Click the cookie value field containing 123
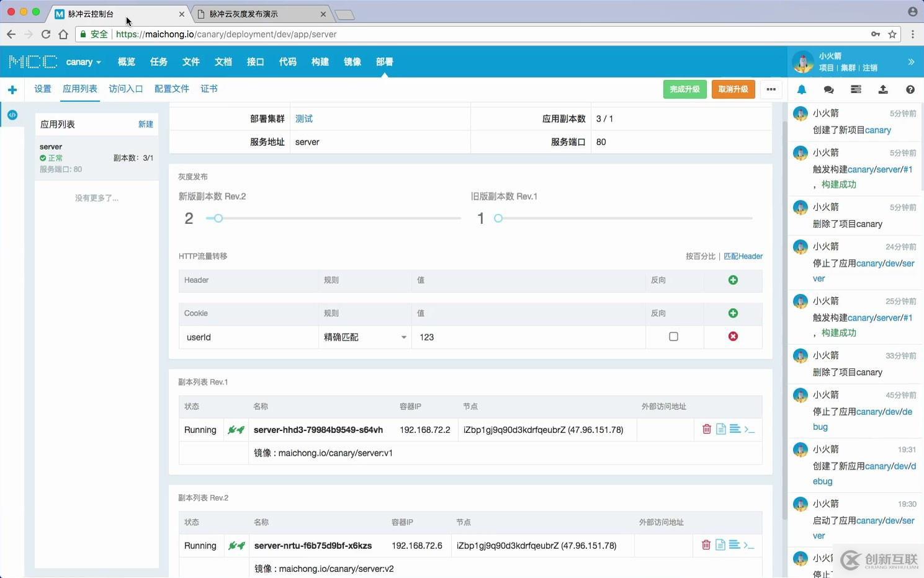The width and height of the screenshot is (924, 578). pyautogui.click(x=529, y=337)
